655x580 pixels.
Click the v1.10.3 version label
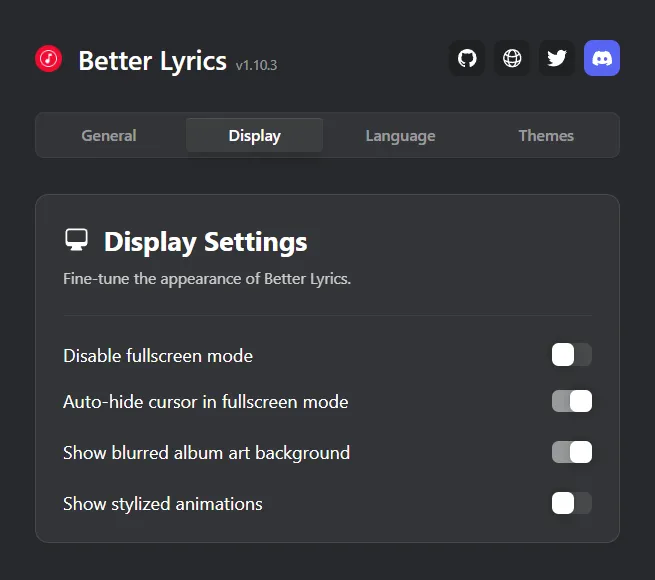pyautogui.click(x=256, y=65)
